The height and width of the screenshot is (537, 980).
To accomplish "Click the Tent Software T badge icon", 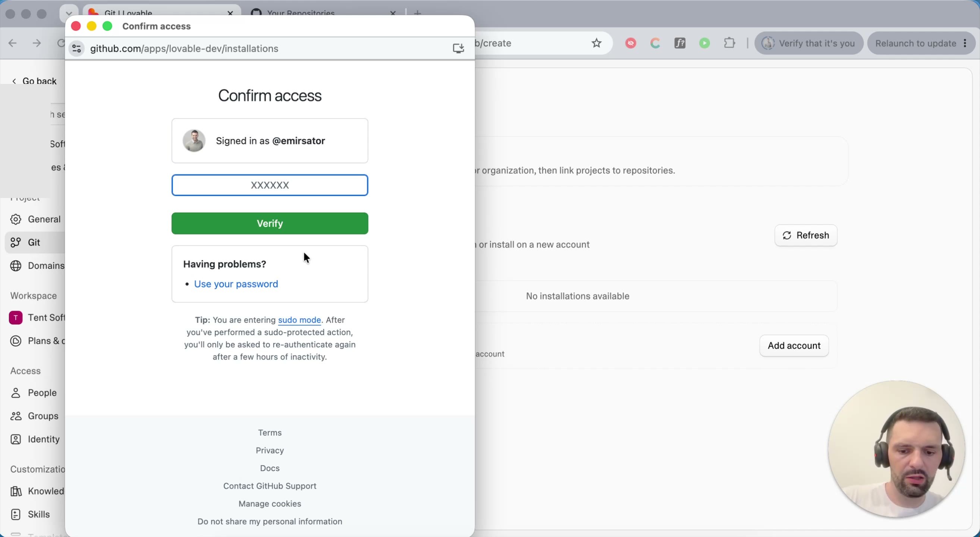I will (16, 318).
